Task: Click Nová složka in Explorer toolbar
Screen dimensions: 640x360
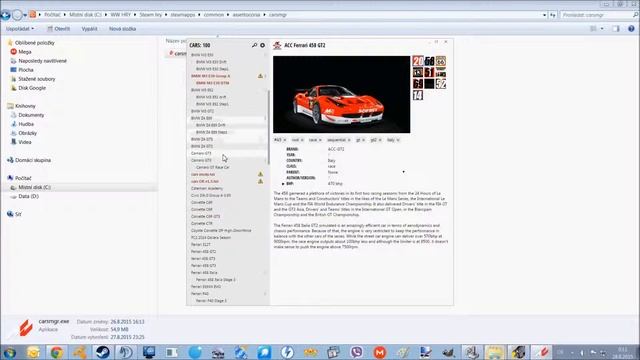Action: [122, 29]
